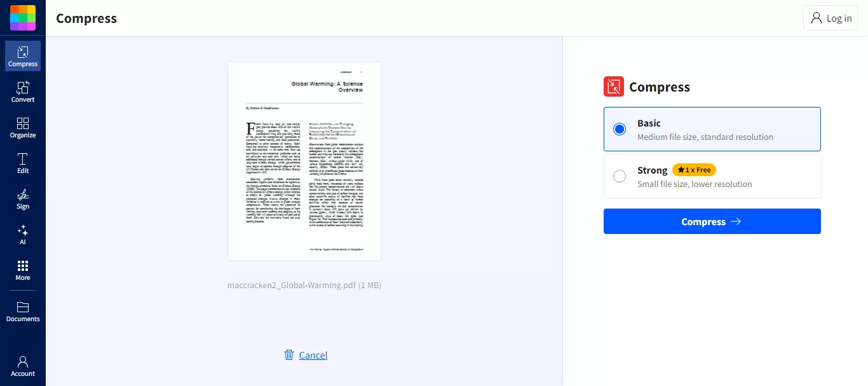
Task: Click the maccracken2_Global-Warming.pdf file name
Action: tap(292, 285)
